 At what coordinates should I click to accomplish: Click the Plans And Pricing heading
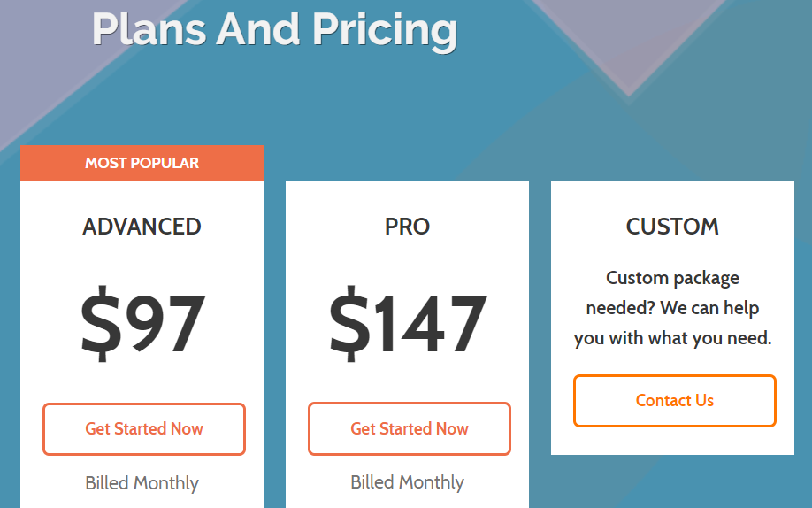pyautogui.click(x=275, y=29)
